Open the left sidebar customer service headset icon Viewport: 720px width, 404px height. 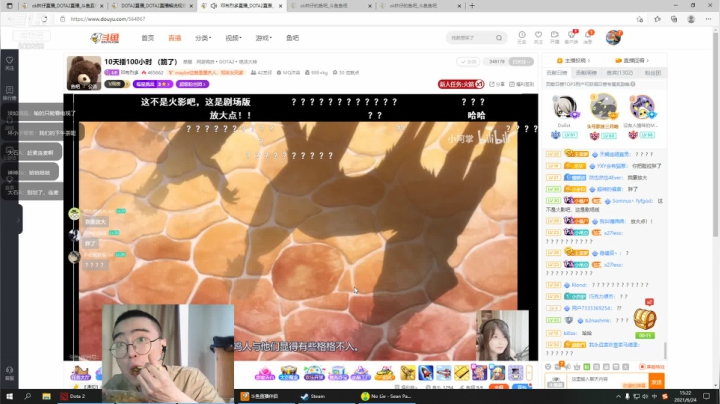tap(9, 373)
